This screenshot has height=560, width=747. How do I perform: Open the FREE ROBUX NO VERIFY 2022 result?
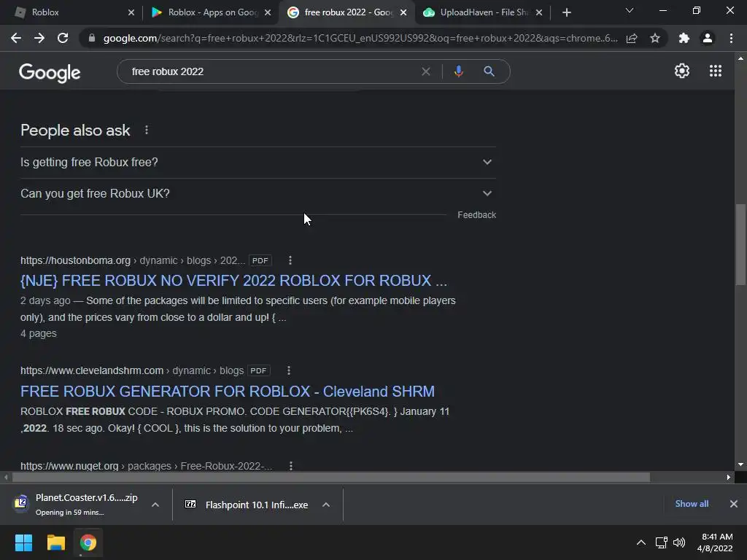(234, 281)
